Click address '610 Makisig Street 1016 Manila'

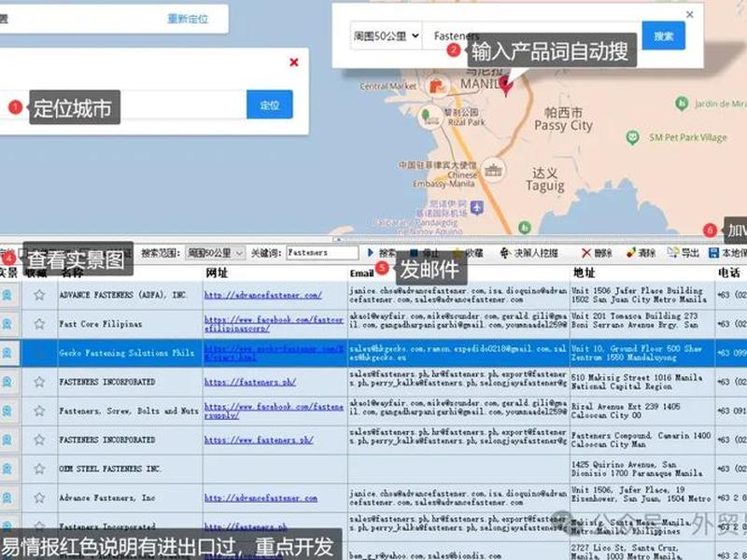642,382
